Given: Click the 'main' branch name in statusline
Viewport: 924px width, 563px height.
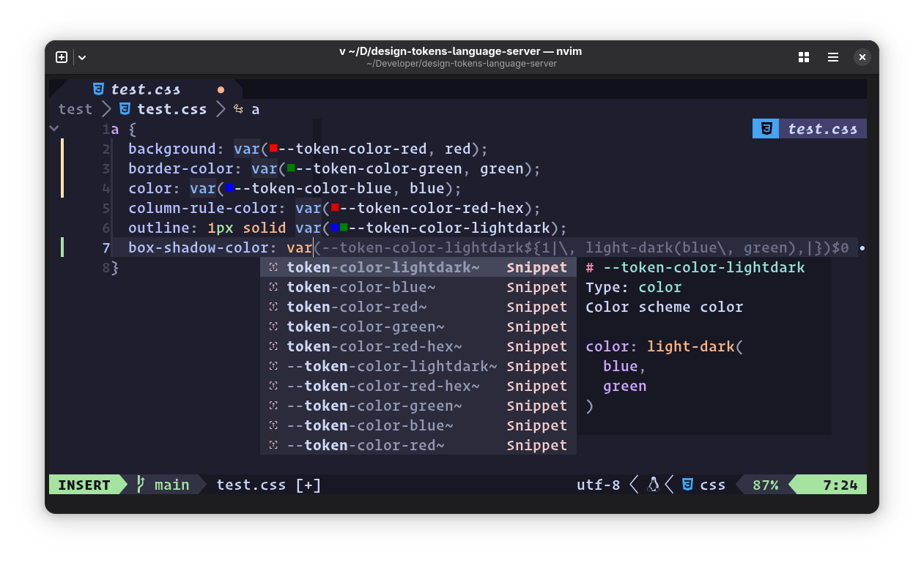Looking at the screenshot, I should [171, 484].
